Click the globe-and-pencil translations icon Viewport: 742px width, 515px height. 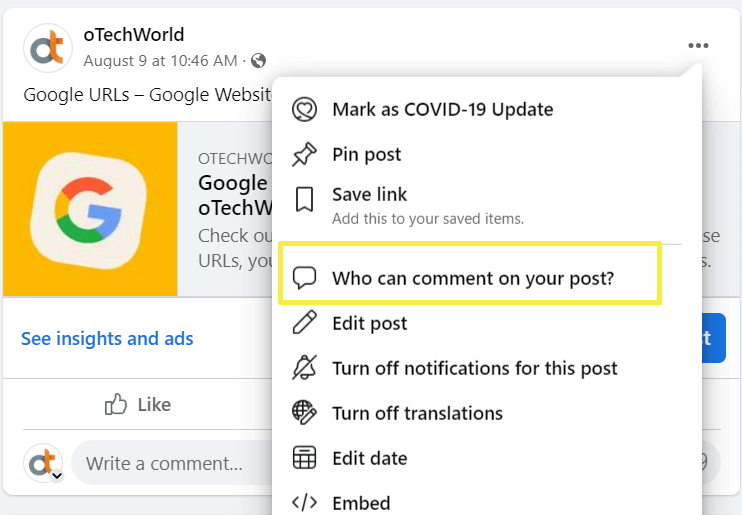click(x=304, y=412)
